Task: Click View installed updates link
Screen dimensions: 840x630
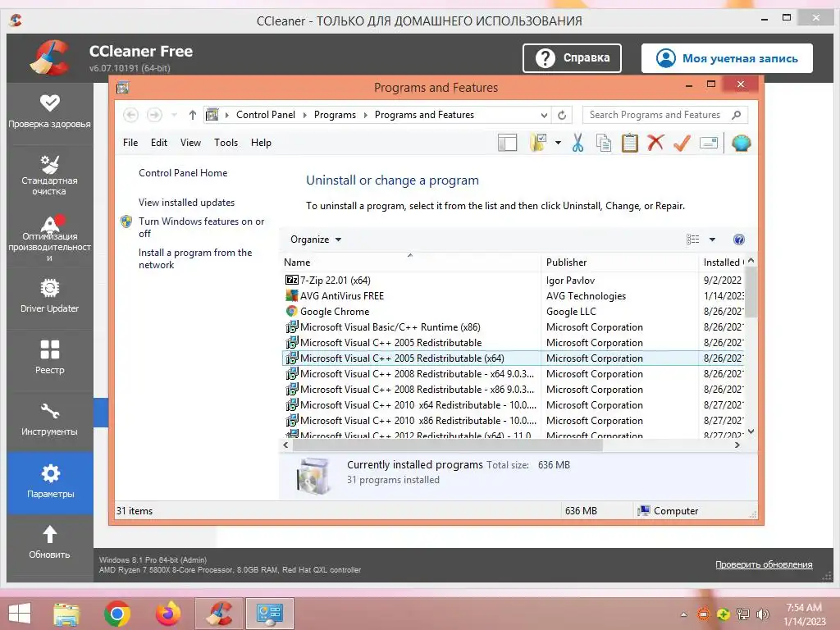Action: tap(186, 203)
